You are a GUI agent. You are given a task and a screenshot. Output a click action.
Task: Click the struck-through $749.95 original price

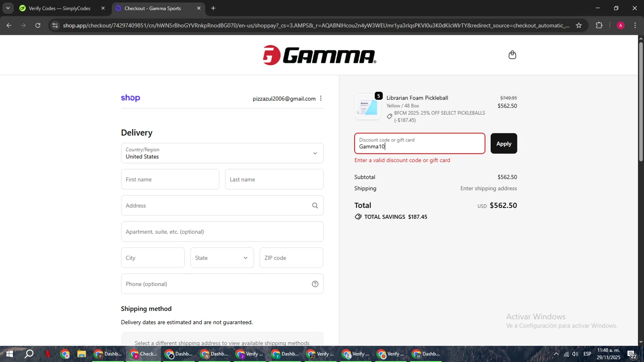click(508, 98)
